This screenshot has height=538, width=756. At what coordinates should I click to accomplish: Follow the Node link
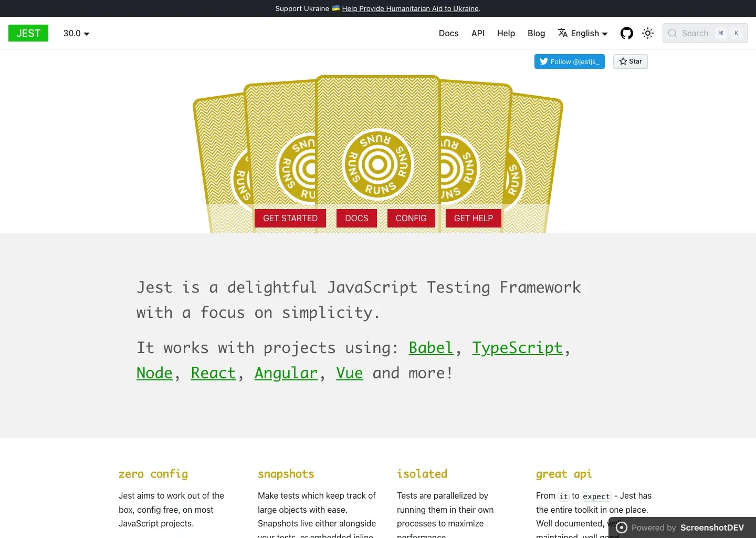[x=154, y=373]
